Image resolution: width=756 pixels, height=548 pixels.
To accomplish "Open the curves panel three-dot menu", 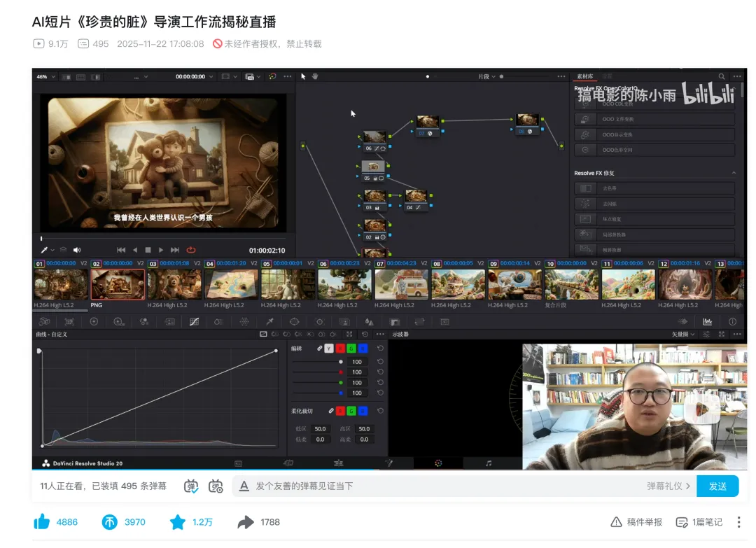I will [x=380, y=334].
